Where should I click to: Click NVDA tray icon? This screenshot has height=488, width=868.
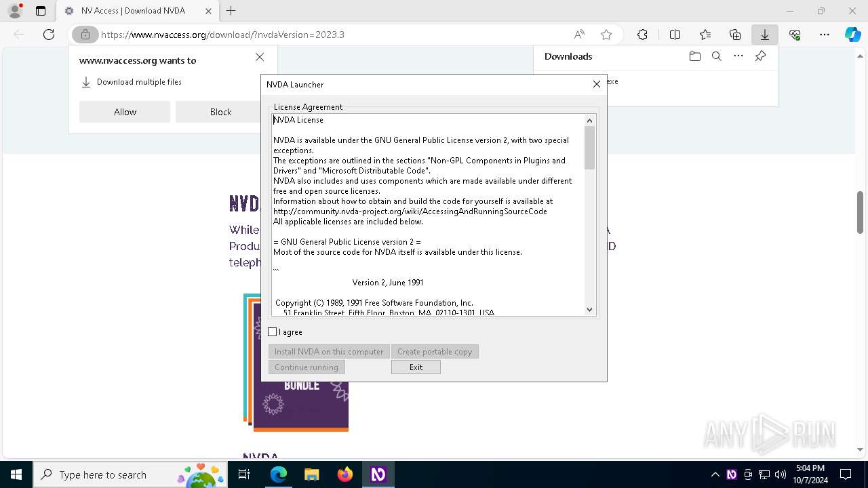732,474
